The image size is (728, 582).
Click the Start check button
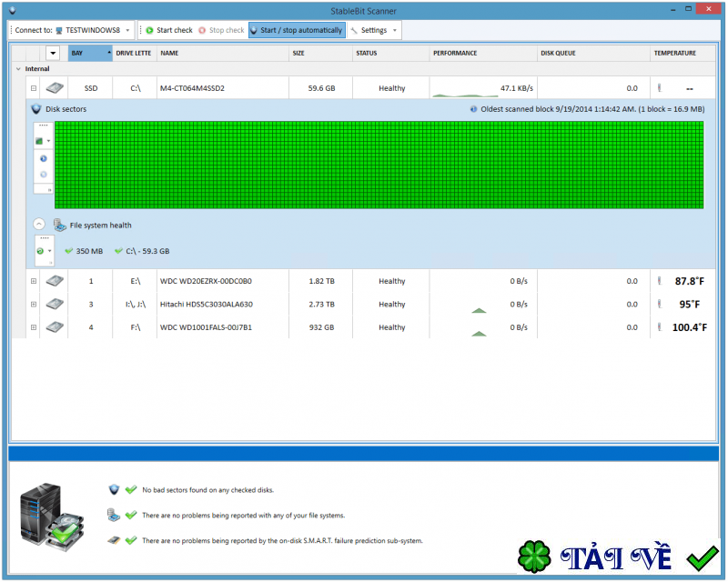(168, 30)
